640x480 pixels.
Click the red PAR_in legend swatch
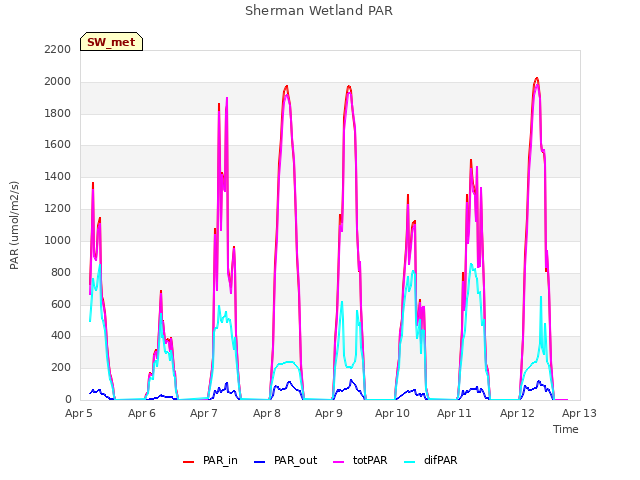(x=189, y=462)
